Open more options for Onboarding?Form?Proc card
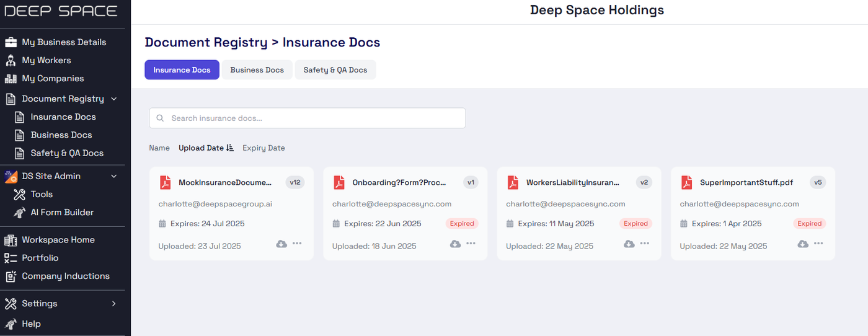Screen dimensions: 868x336 click(x=471, y=244)
